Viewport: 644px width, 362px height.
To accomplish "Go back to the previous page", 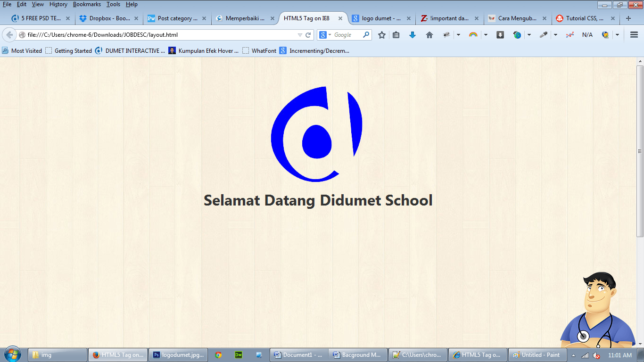I will (9, 35).
